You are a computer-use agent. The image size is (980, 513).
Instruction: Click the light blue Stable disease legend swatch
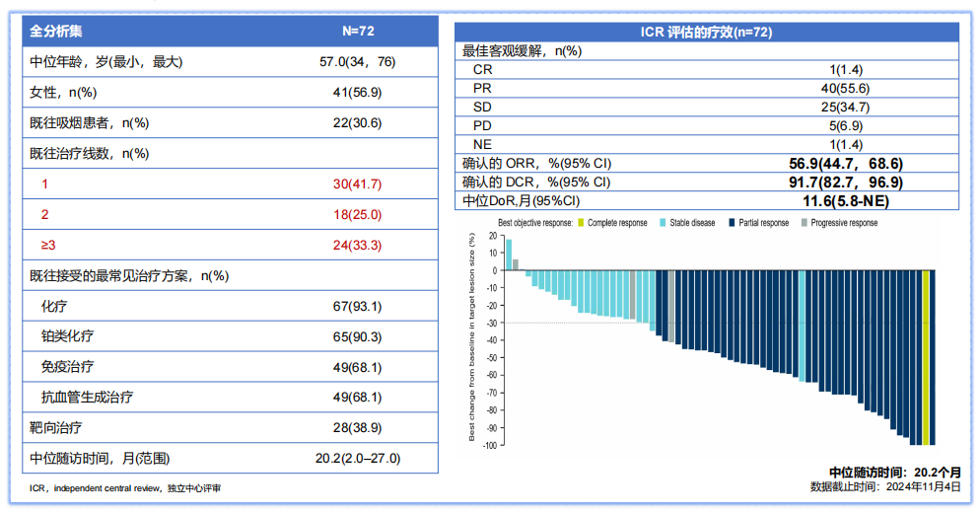click(664, 223)
